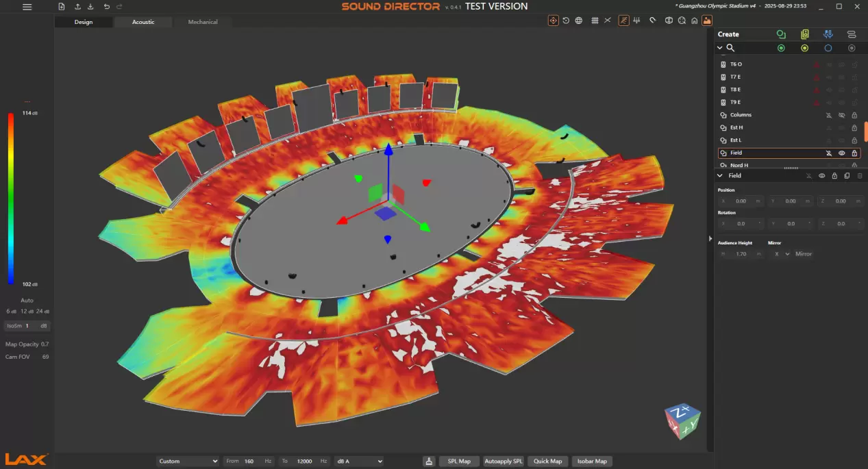Expand the Mirror axis X dropdown
Image resolution: width=868 pixels, height=469 pixels.
click(x=781, y=254)
